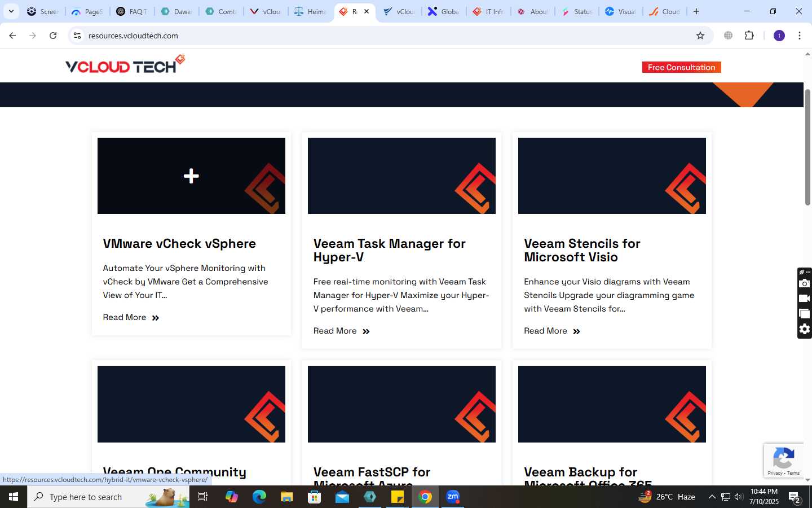Open Mail app from taskbar

click(x=342, y=497)
